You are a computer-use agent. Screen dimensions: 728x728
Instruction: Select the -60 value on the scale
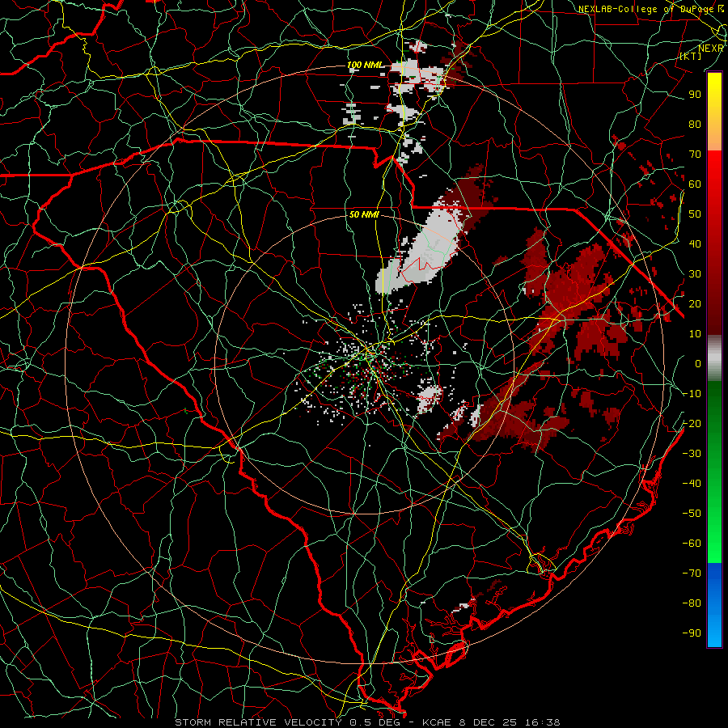coord(692,544)
